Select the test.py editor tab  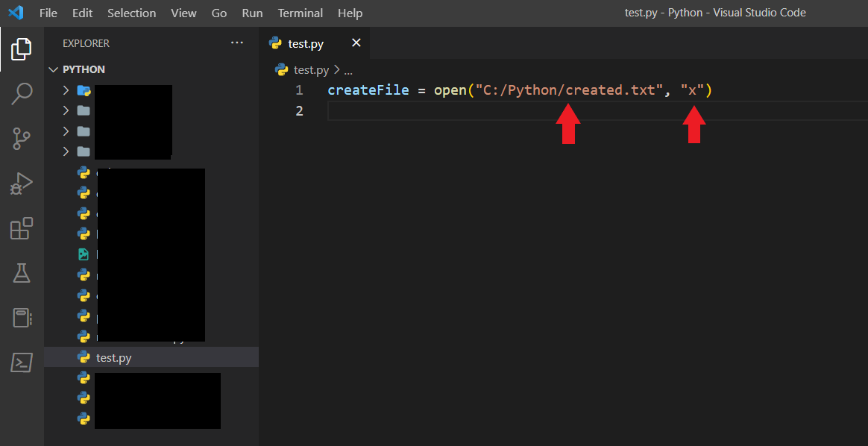click(x=306, y=44)
